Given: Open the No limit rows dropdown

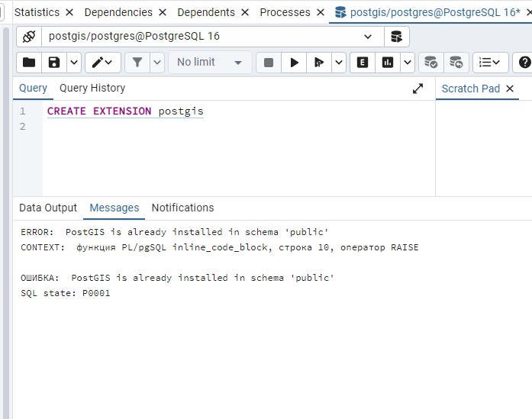Looking at the screenshot, I should (210, 63).
